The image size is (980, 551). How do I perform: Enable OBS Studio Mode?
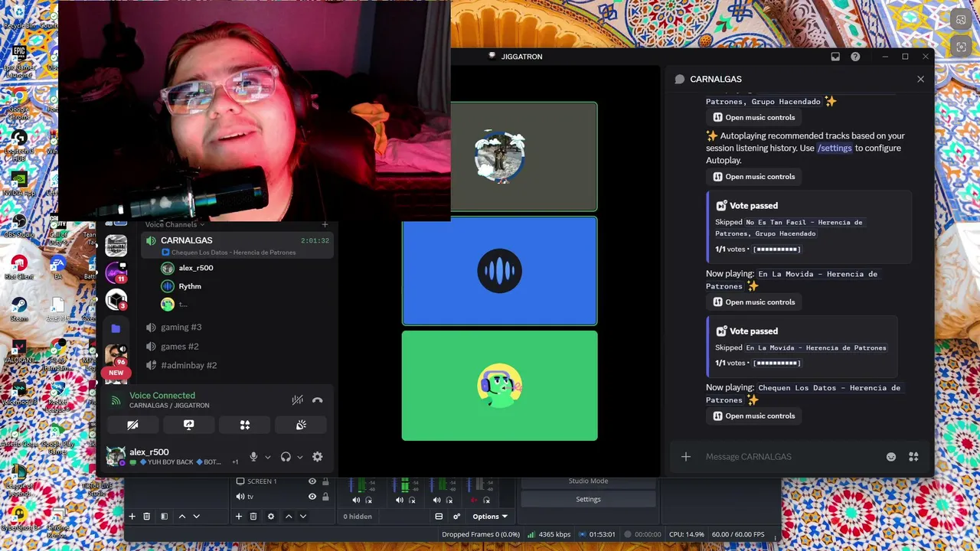[x=588, y=481]
